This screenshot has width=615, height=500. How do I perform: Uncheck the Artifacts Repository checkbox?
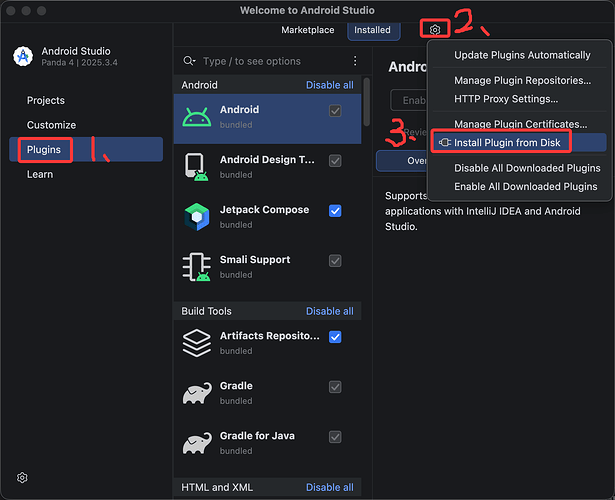(x=335, y=337)
